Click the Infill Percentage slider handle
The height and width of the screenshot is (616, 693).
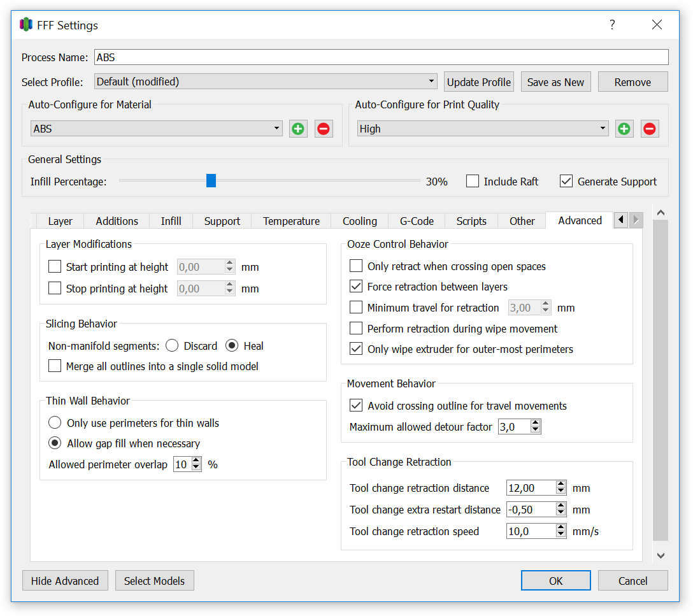click(211, 180)
